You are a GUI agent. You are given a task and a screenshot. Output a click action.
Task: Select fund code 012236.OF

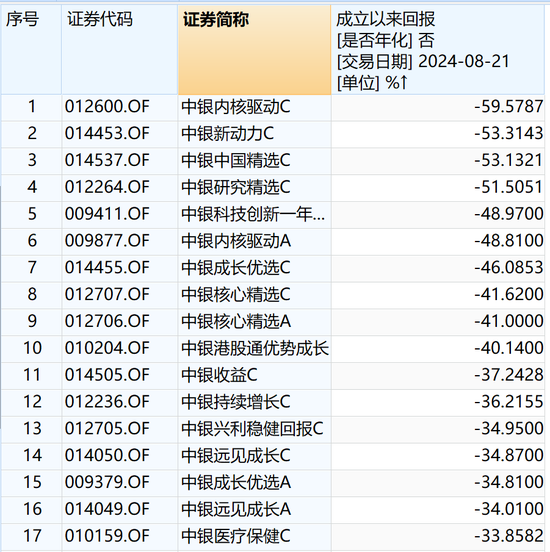pyautogui.click(x=107, y=402)
